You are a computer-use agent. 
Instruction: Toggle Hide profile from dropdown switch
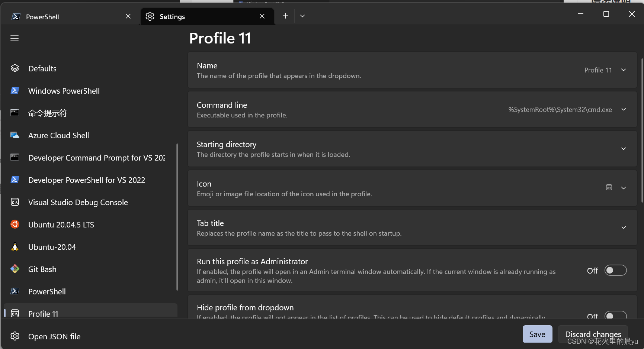click(x=615, y=315)
